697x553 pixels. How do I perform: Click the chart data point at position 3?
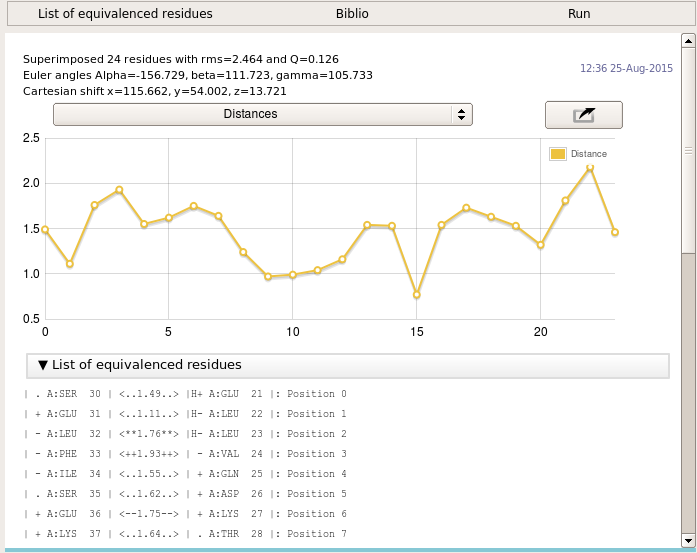(x=119, y=190)
